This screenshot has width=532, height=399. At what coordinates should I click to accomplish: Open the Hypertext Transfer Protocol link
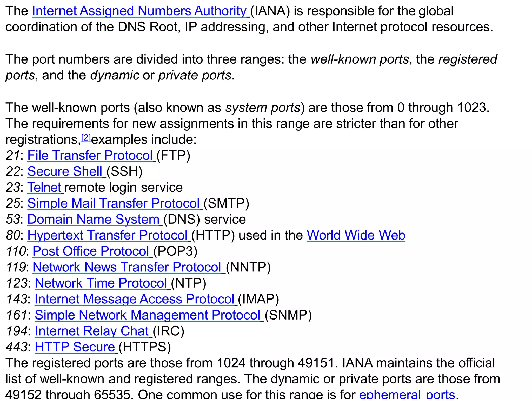(x=109, y=235)
